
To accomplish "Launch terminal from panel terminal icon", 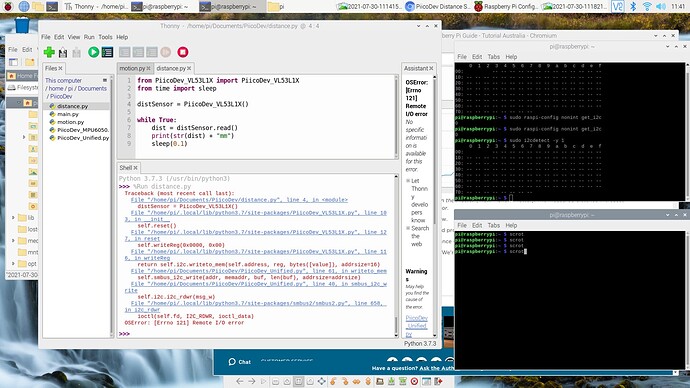I will coord(52,6).
